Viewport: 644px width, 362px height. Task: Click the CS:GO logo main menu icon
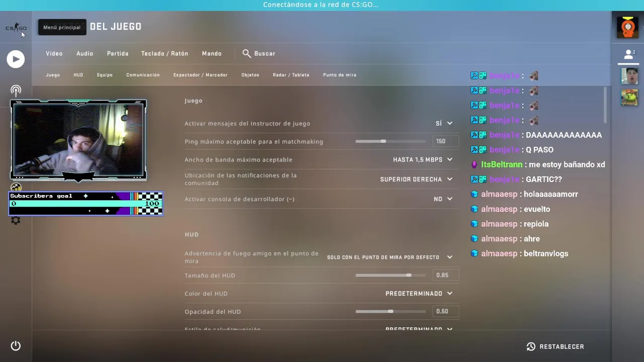pos(16,28)
